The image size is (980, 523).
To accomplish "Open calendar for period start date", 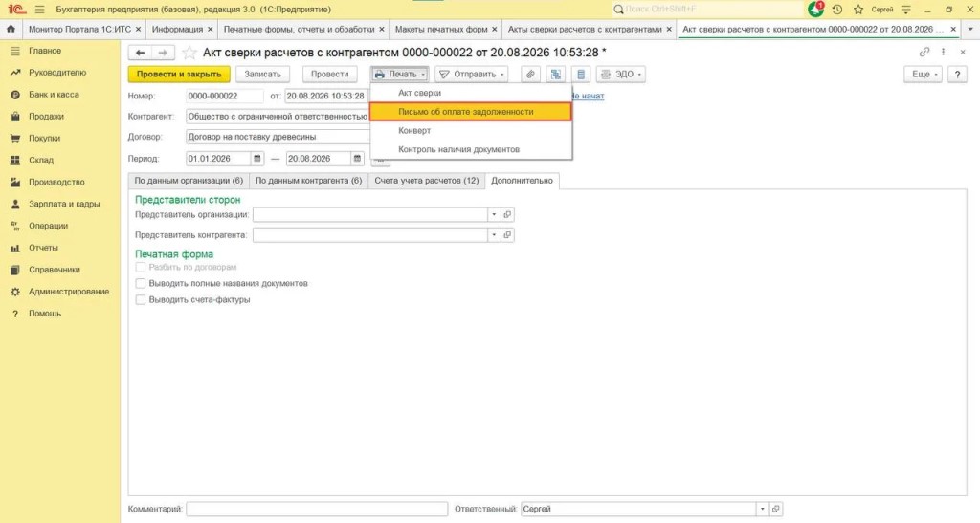I will click(256, 159).
